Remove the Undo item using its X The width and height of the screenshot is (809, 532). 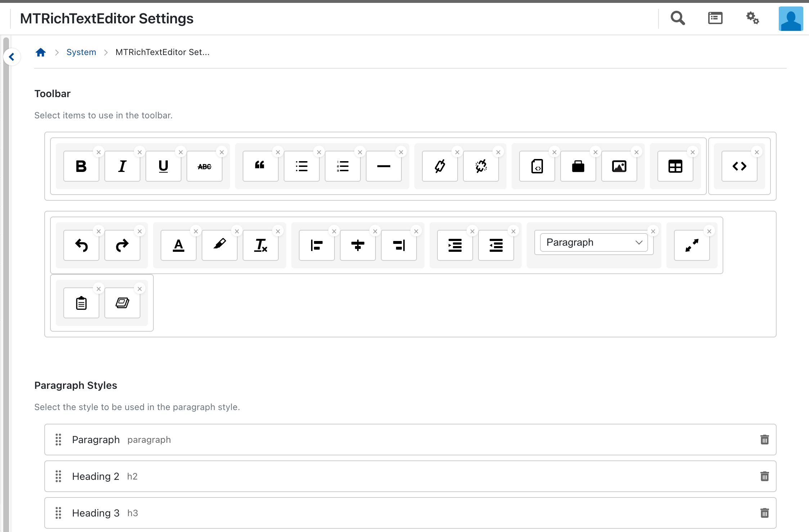pyautogui.click(x=99, y=231)
